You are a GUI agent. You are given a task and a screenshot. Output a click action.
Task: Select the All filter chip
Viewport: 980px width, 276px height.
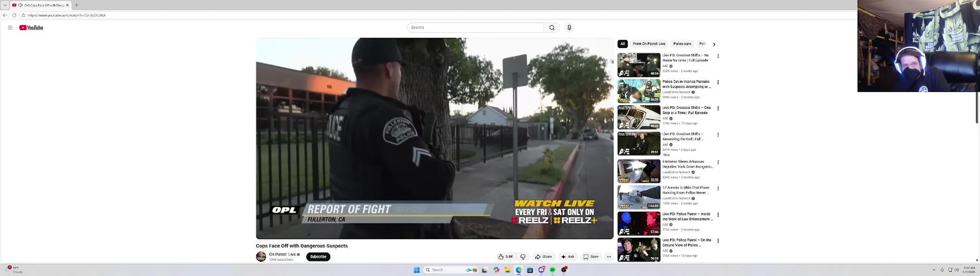point(622,44)
